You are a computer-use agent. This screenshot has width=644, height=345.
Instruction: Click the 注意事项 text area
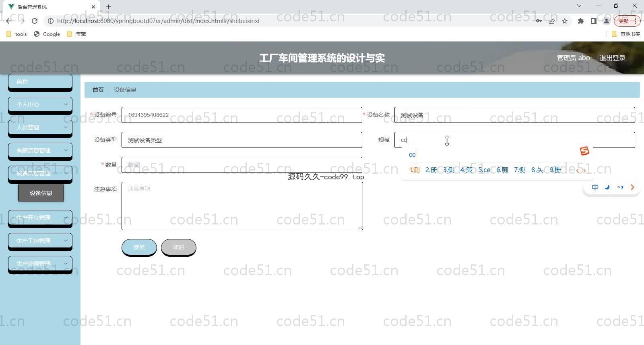pyautogui.click(x=242, y=206)
